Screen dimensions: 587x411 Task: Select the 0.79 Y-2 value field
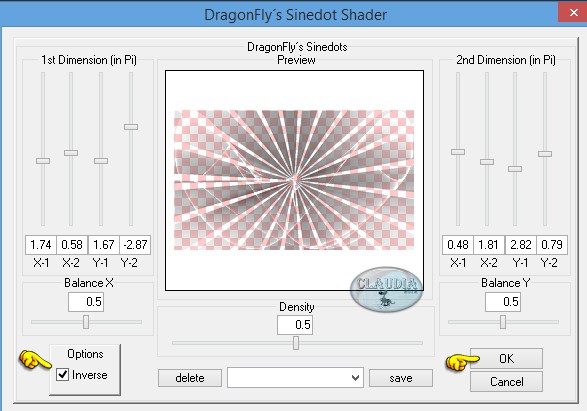552,245
